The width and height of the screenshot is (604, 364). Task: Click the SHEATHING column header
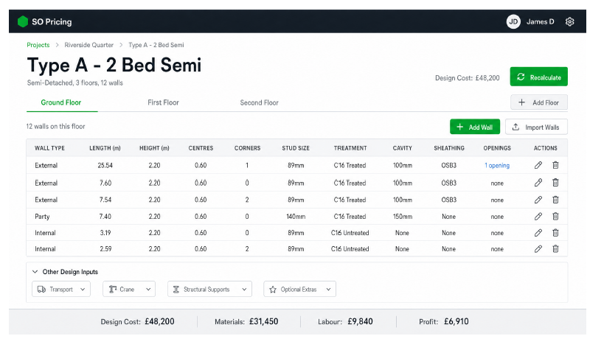coord(449,148)
